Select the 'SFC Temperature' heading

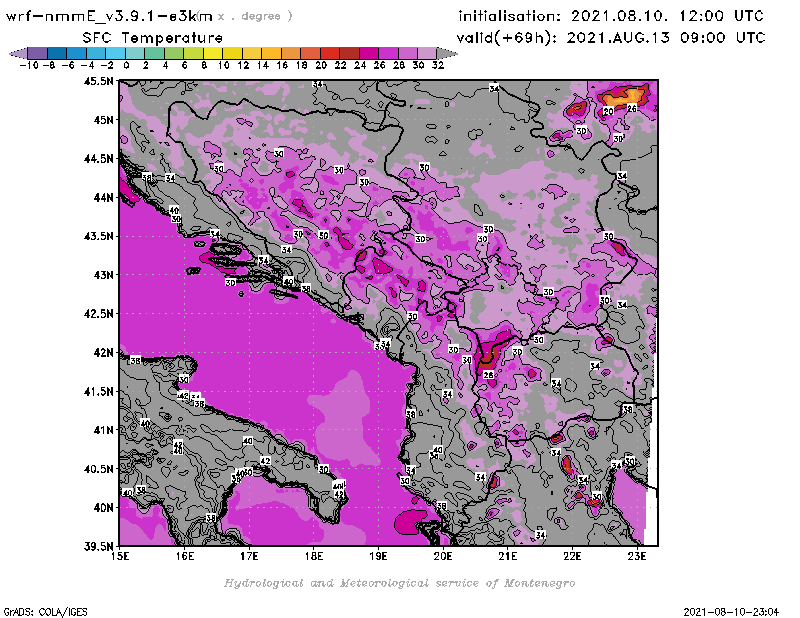click(x=153, y=38)
